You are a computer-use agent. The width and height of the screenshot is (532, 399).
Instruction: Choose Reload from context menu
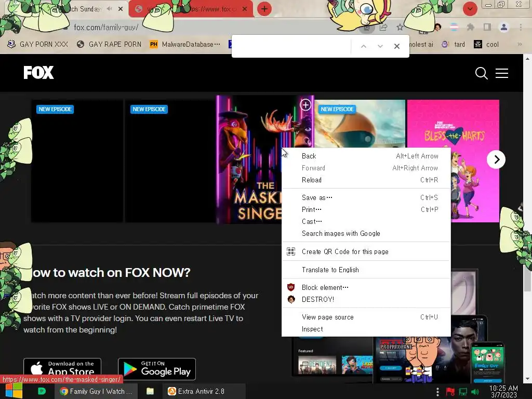366,180
